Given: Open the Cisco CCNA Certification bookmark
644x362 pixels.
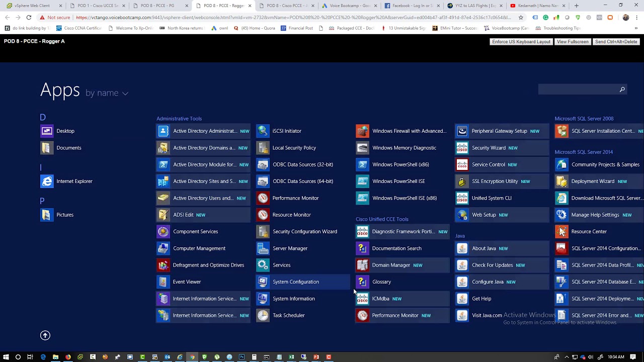Looking at the screenshot, I should coord(78,28).
